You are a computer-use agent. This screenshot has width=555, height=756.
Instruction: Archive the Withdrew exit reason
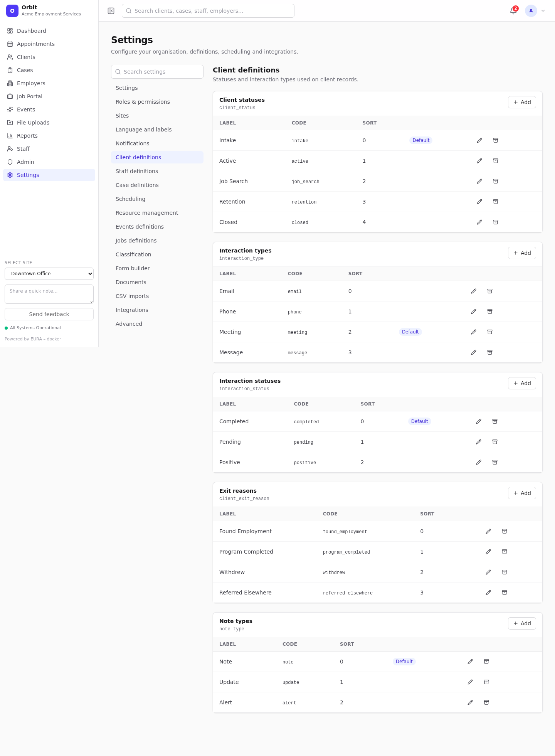click(505, 572)
